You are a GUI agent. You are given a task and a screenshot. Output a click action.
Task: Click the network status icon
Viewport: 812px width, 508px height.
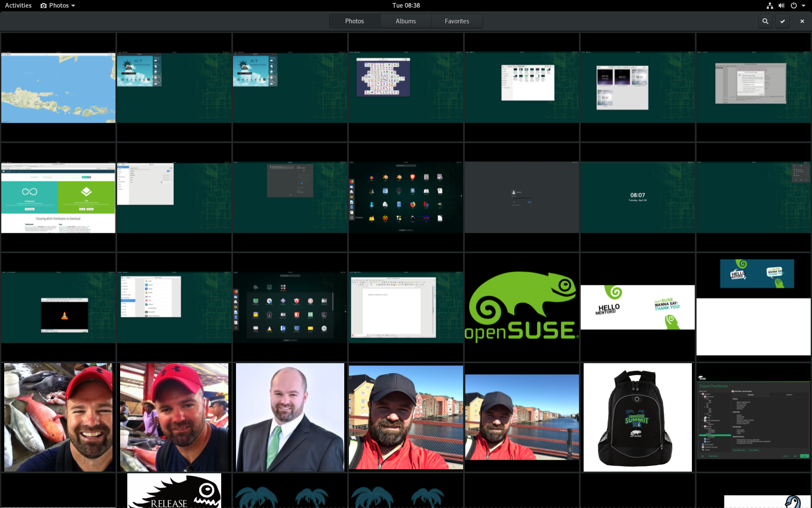[770, 6]
